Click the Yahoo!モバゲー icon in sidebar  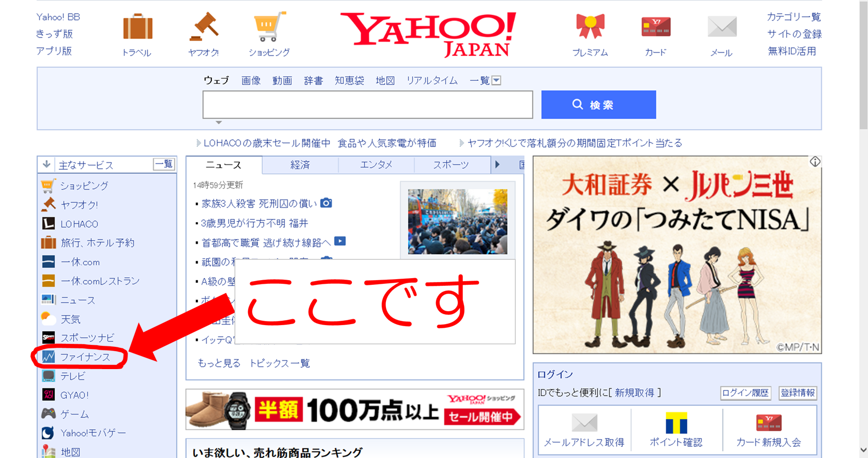pos(48,433)
